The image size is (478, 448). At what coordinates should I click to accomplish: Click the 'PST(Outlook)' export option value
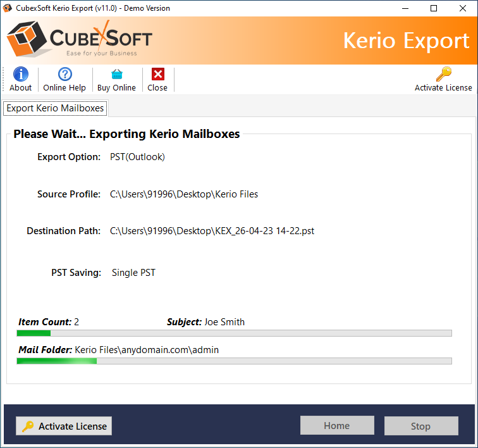tap(137, 157)
